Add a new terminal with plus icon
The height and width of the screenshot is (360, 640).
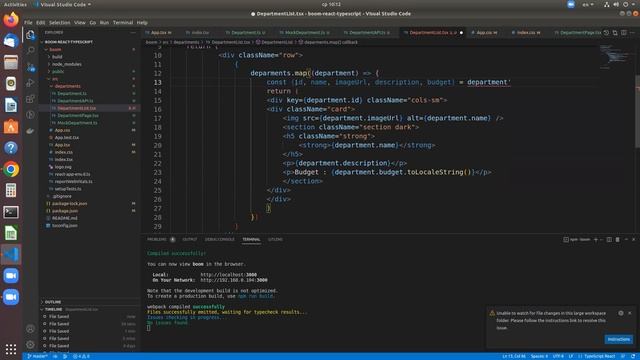pos(596,240)
